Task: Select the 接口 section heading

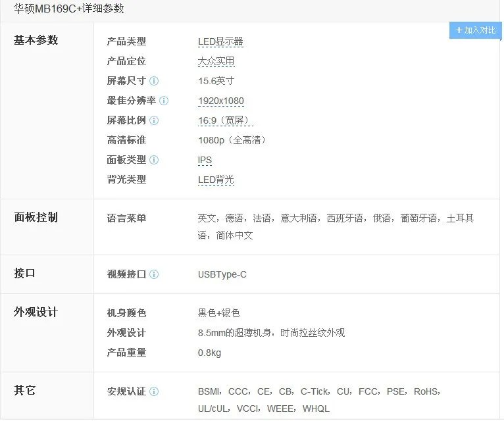Action: pos(24,273)
